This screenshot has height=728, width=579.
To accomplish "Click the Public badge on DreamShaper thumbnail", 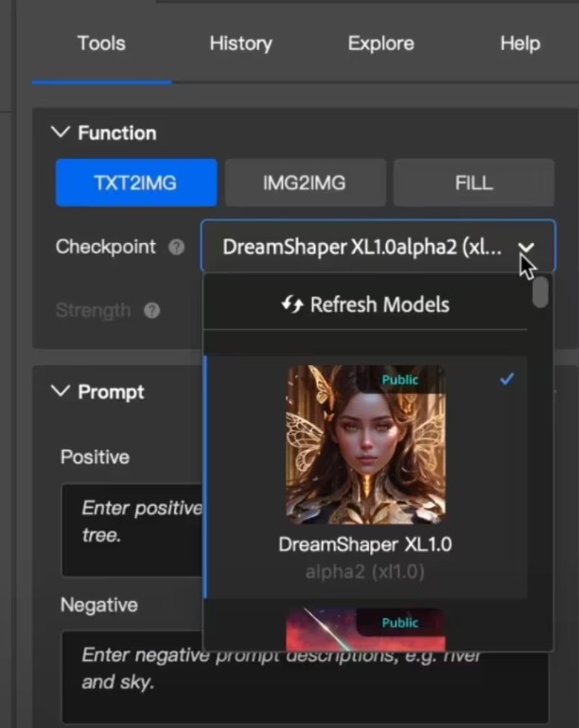I will pos(399,380).
